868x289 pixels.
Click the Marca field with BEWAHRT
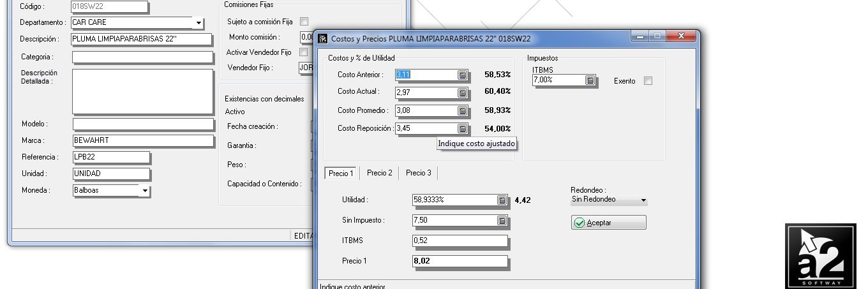coord(143,140)
